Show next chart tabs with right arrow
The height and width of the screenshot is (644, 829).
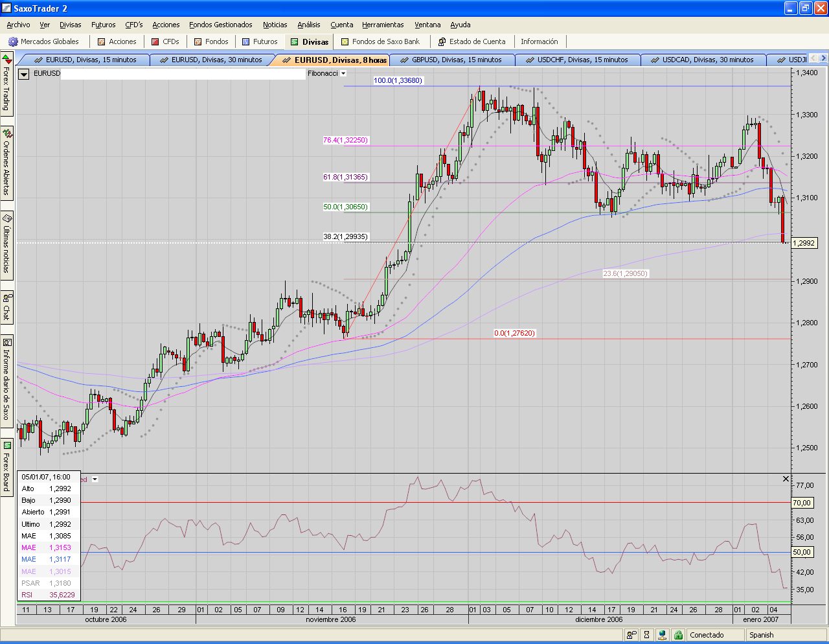tap(823, 58)
